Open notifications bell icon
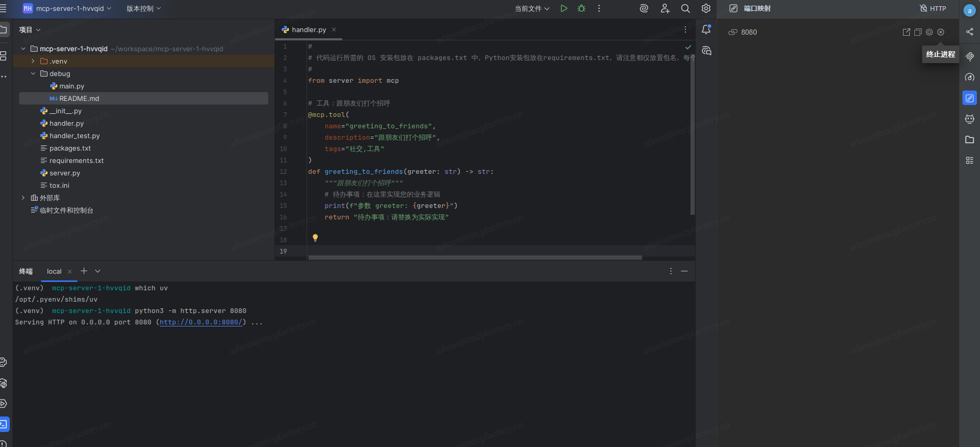The height and width of the screenshot is (447, 980). pos(706,29)
